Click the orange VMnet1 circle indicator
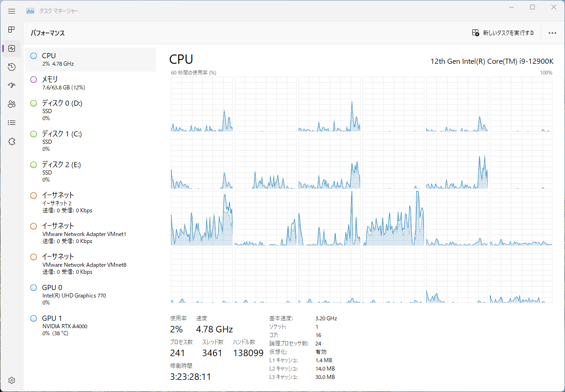Image resolution: width=565 pixels, height=392 pixels. (x=34, y=226)
